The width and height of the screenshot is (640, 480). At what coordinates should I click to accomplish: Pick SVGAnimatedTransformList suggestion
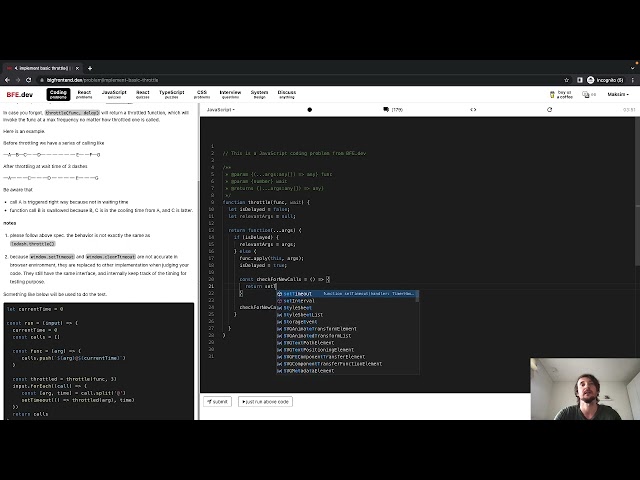pyautogui.click(x=347, y=336)
